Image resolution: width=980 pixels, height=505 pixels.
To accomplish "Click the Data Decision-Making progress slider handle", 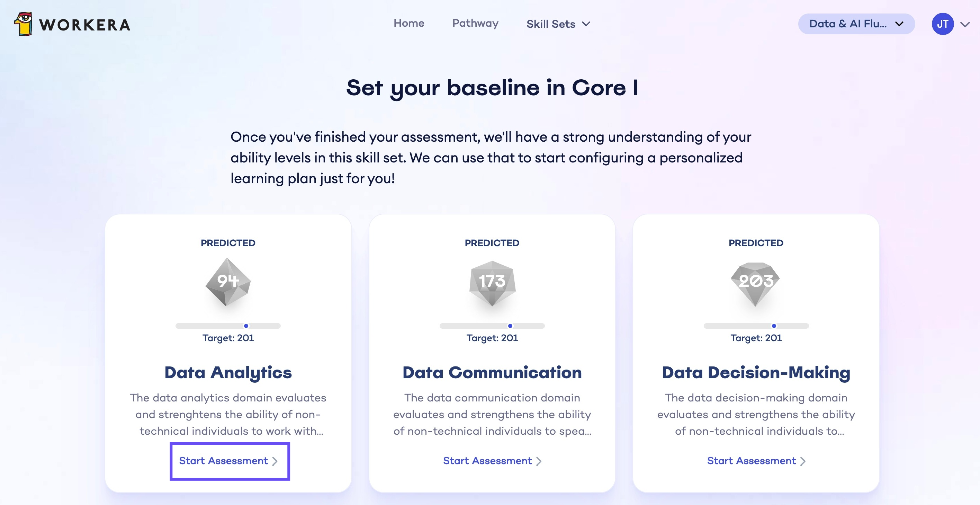I will point(774,326).
